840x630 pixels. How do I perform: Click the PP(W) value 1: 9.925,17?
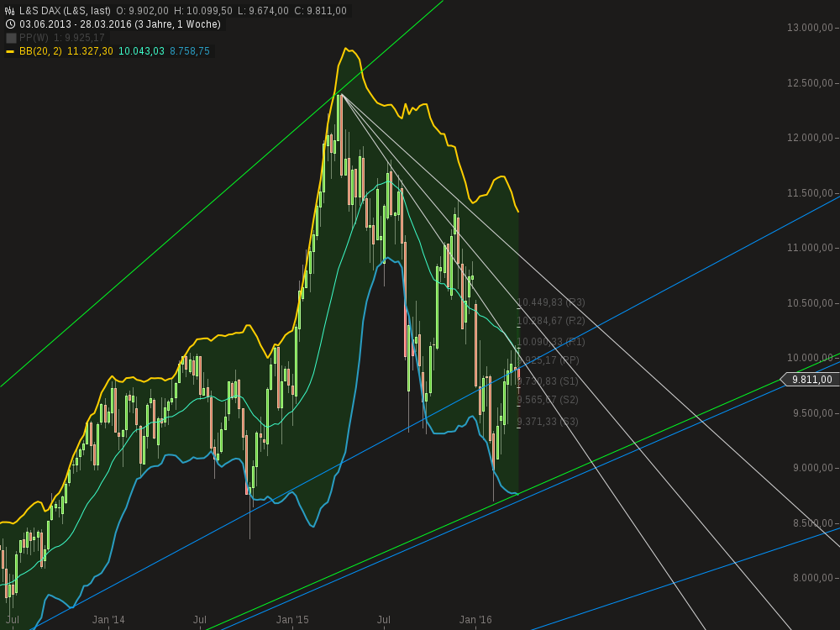79,38
